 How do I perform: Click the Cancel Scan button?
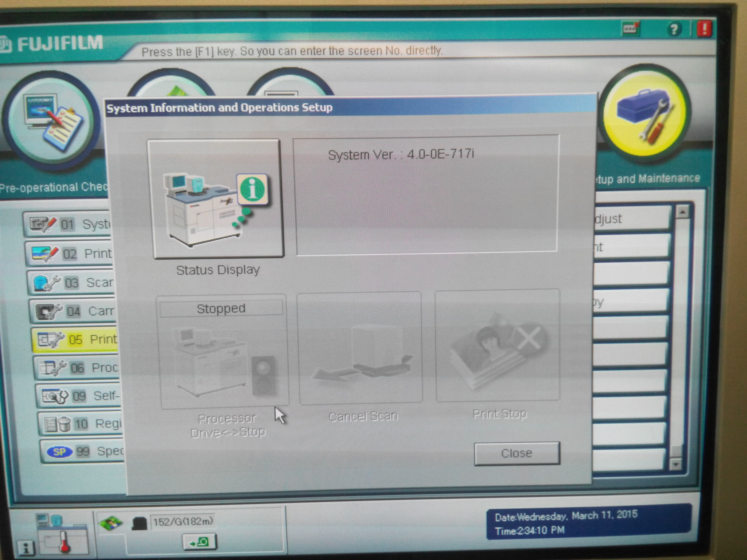click(360, 348)
